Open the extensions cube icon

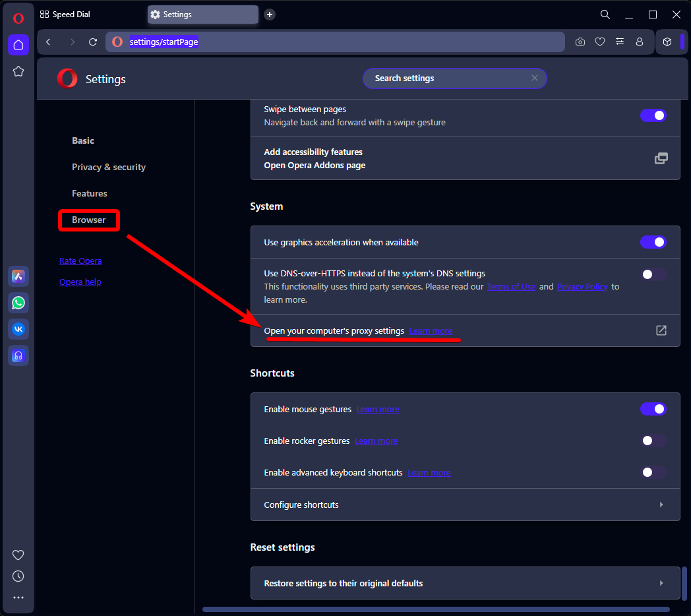click(667, 42)
